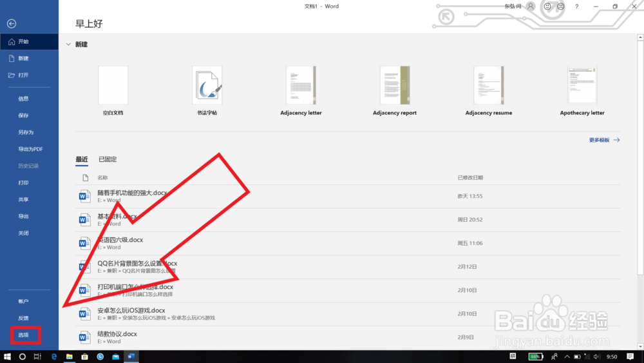
Task: Click the volume icon in the system tray
Action: (597, 357)
